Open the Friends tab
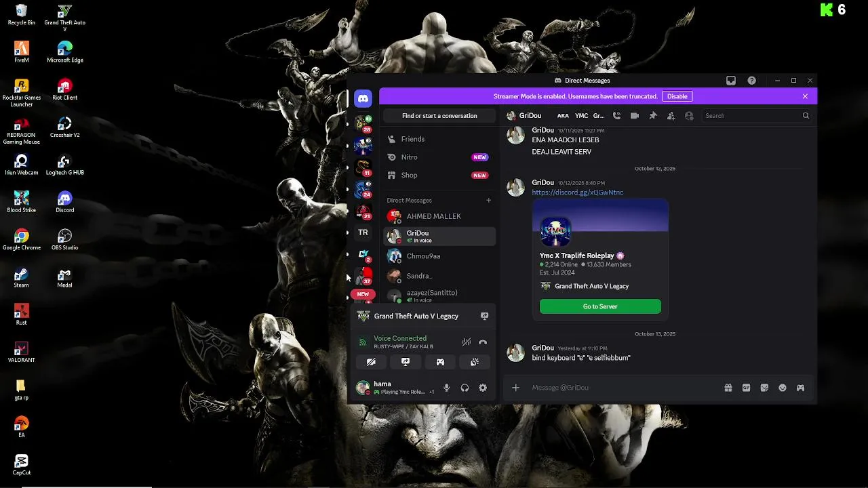868x488 pixels. (439, 139)
